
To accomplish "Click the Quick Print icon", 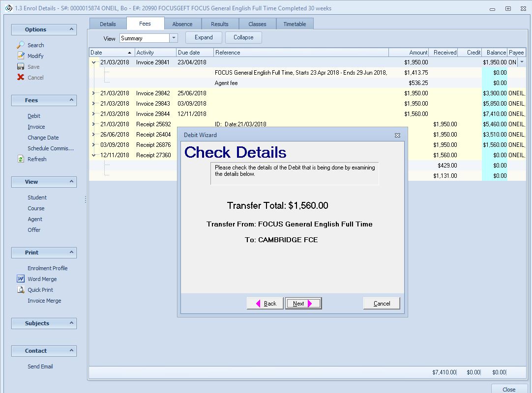I will click(x=21, y=289).
